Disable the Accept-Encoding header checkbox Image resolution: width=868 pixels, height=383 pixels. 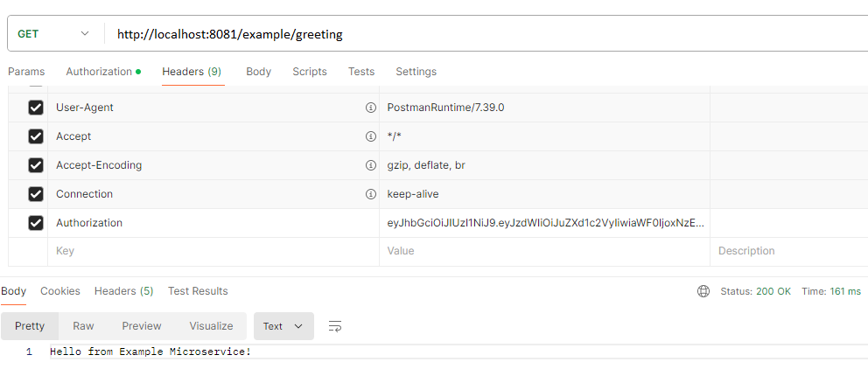point(36,165)
